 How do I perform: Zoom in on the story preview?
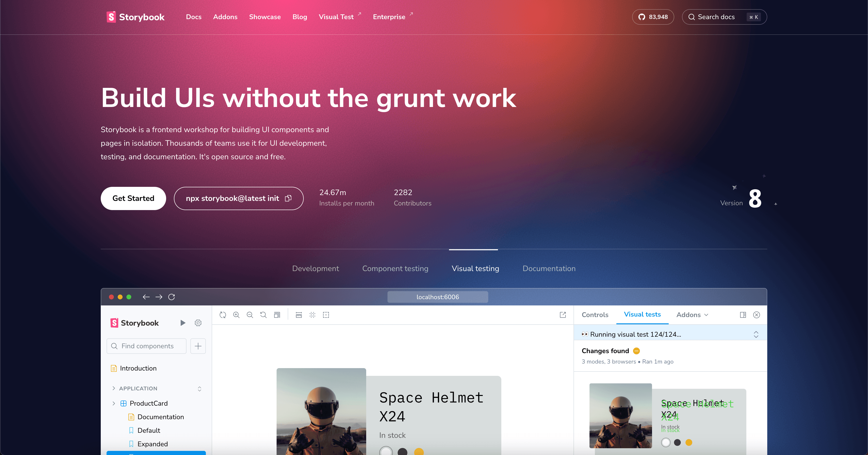click(x=236, y=315)
